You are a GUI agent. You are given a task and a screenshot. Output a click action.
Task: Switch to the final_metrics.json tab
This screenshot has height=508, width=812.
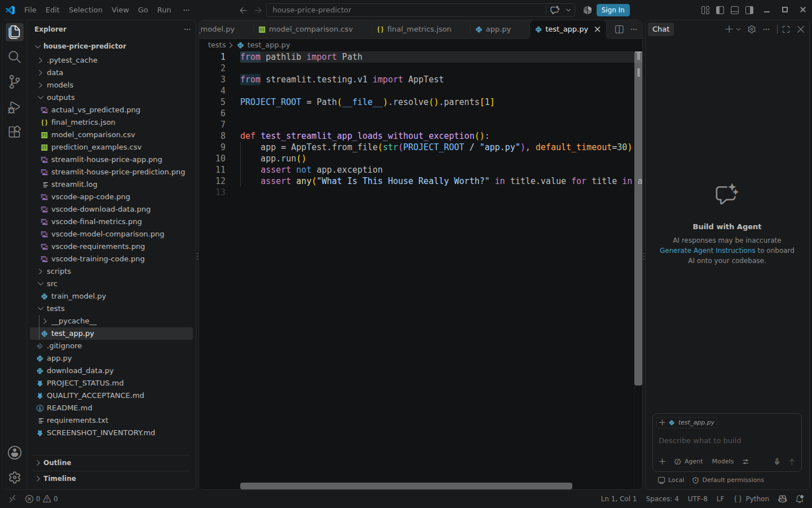[419, 29]
